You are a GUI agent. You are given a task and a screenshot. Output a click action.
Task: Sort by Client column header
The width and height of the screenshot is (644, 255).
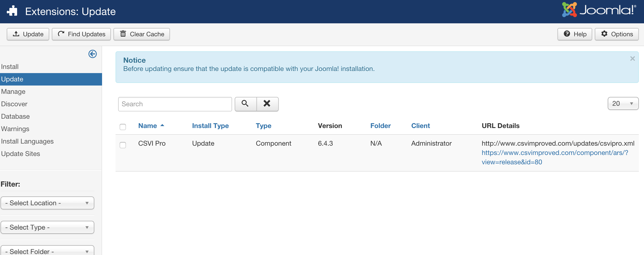point(420,126)
